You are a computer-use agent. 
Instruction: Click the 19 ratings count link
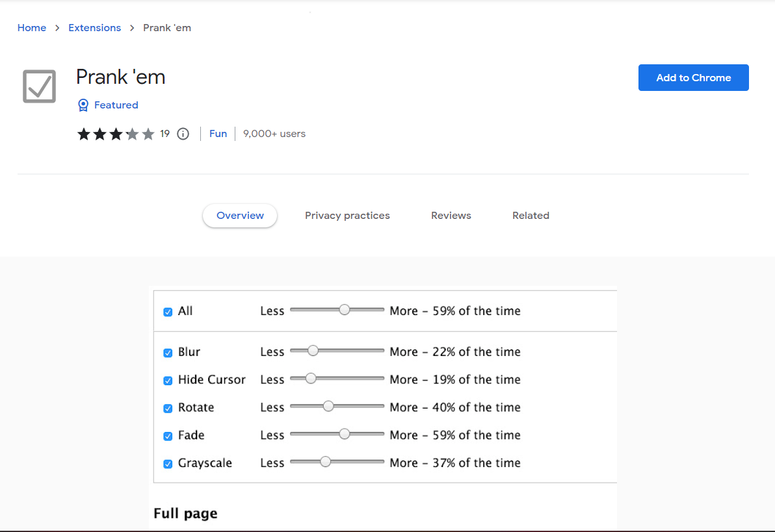tap(164, 134)
